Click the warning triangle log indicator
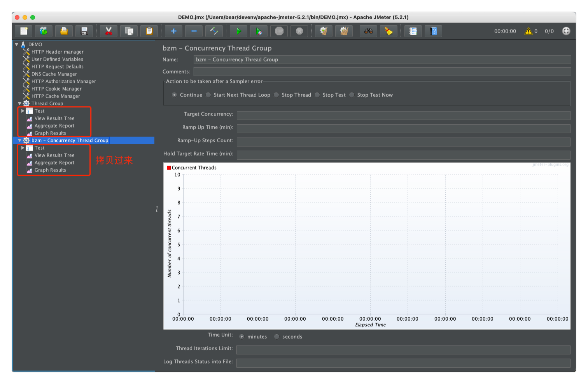This screenshot has width=588, height=384. tap(528, 31)
